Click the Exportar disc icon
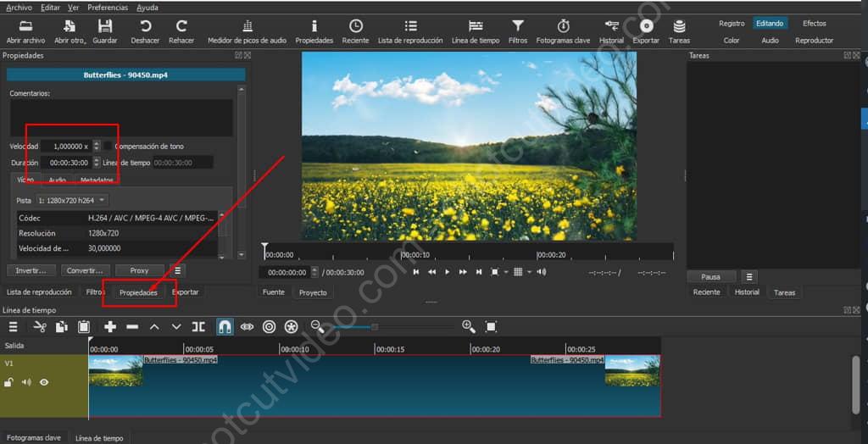This screenshot has height=444, width=868. [646, 32]
